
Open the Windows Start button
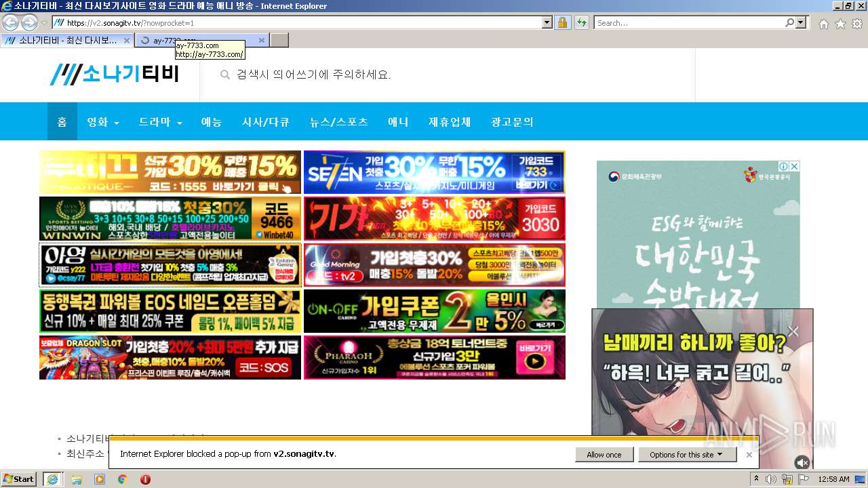pos(18,479)
